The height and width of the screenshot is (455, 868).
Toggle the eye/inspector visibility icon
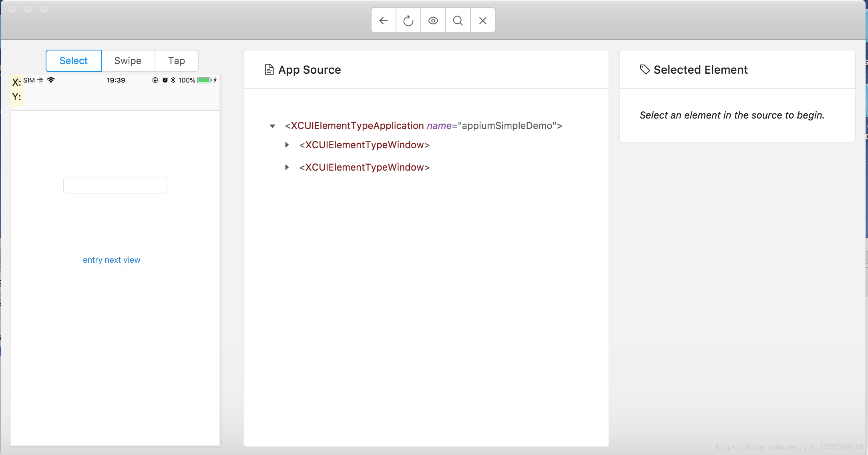433,21
